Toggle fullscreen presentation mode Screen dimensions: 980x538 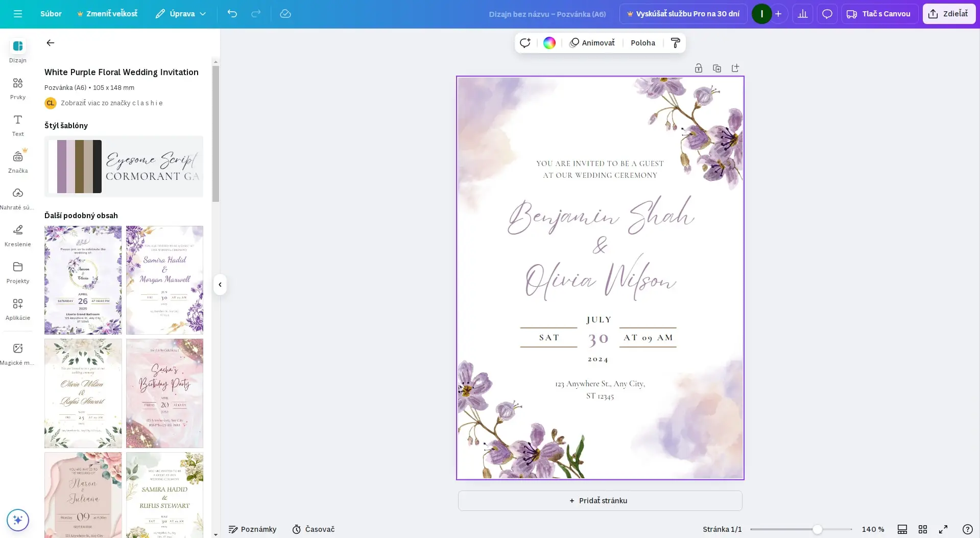pyautogui.click(x=943, y=529)
